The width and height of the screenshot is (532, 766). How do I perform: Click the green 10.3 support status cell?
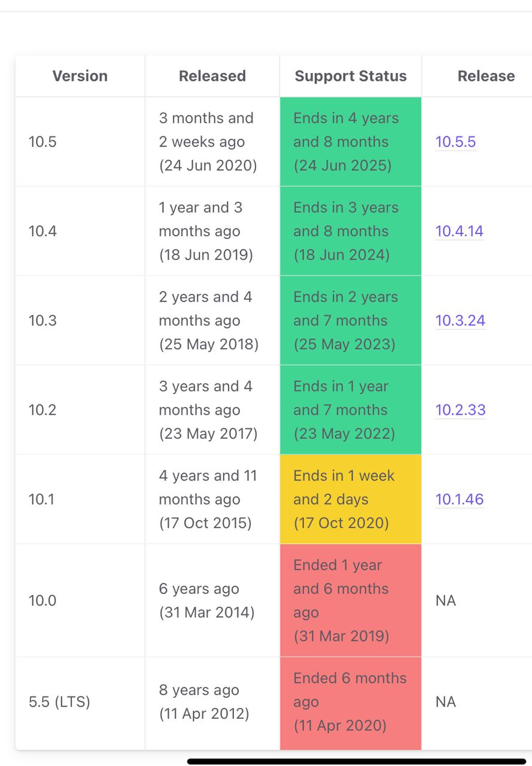351,320
